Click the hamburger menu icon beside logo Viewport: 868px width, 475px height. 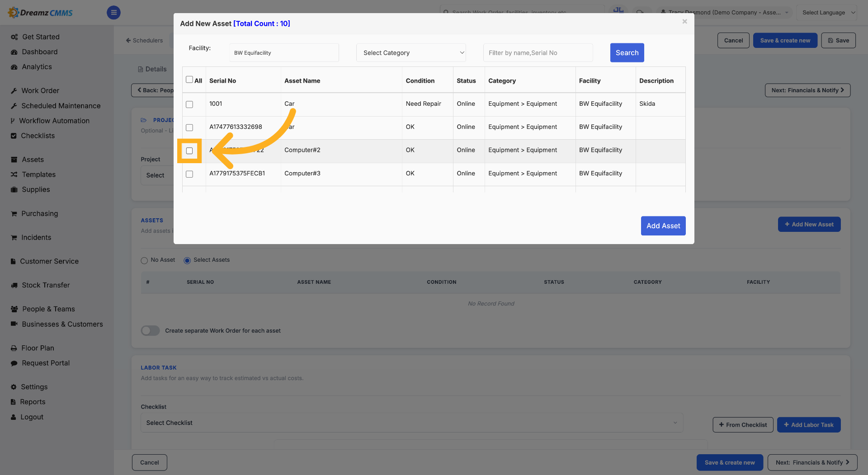click(113, 13)
